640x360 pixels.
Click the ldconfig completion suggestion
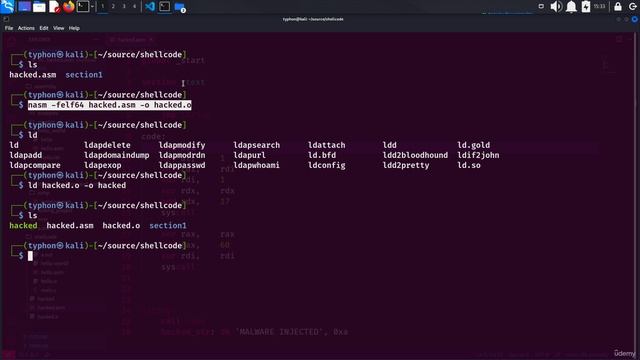tap(327, 165)
